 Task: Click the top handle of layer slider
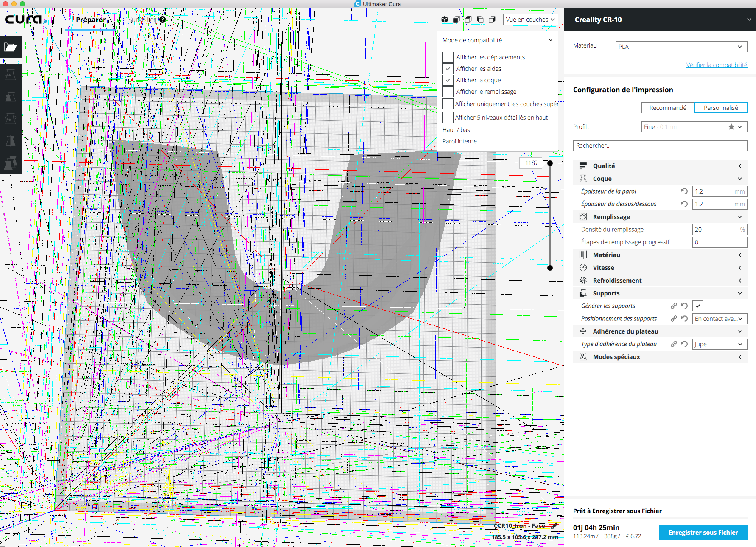[x=550, y=163]
